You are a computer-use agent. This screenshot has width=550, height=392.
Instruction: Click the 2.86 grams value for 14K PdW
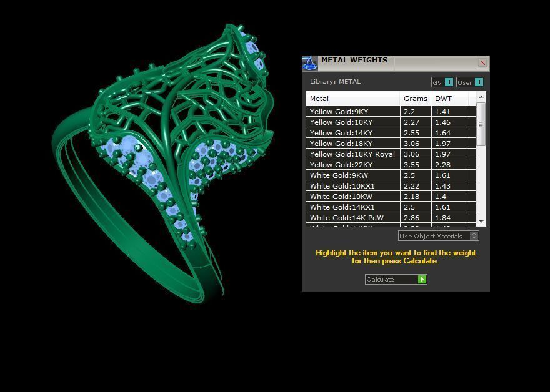411,218
